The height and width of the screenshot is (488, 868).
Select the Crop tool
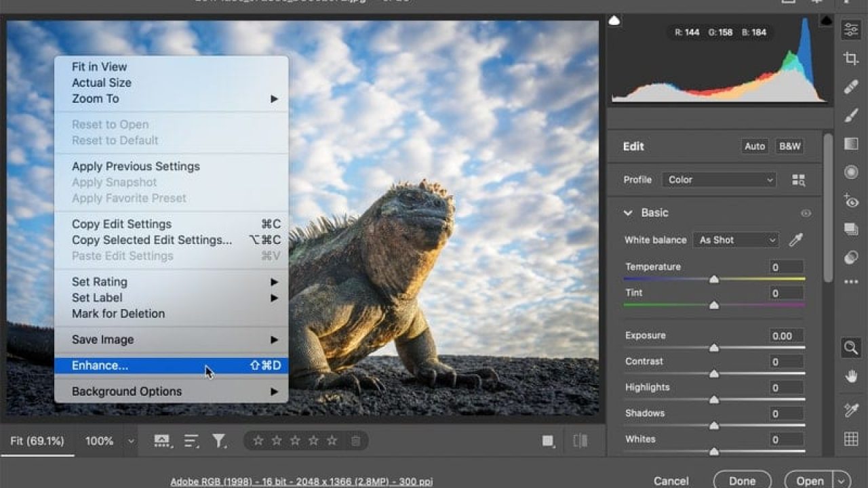pyautogui.click(x=850, y=58)
